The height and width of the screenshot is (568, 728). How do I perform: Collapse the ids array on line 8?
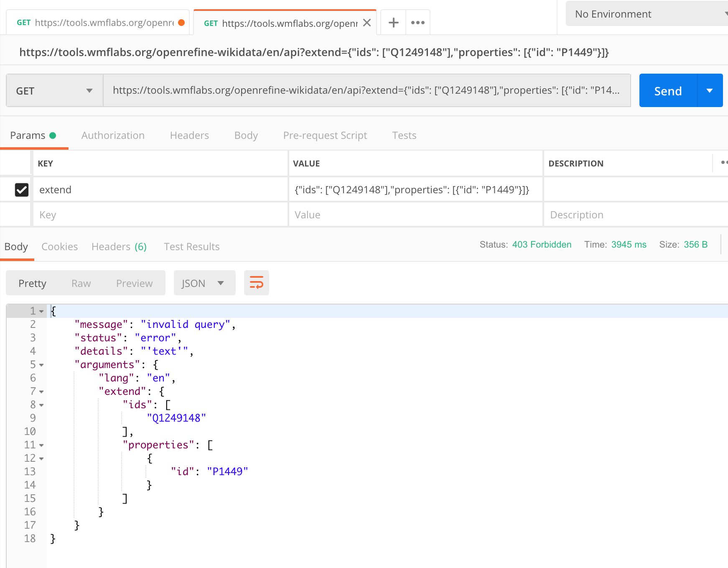pos(41,405)
